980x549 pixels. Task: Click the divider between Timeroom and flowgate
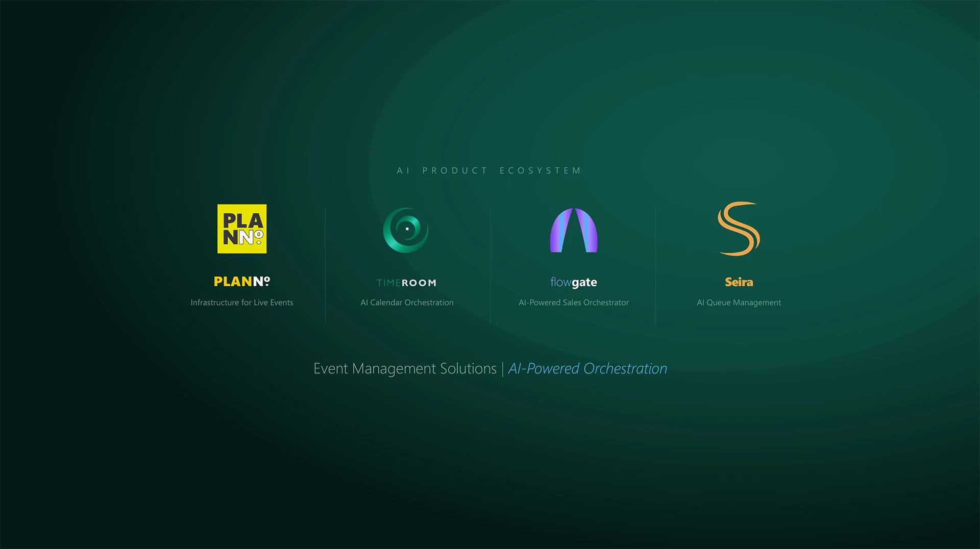[491, 265]
